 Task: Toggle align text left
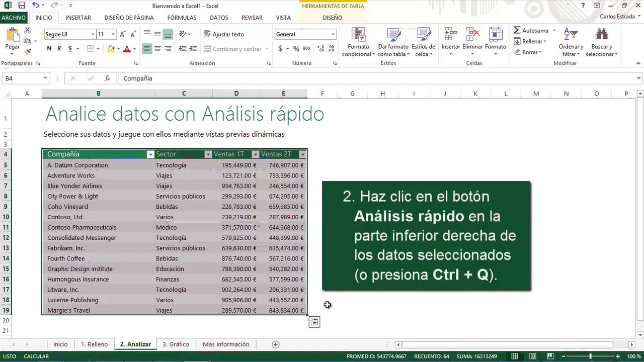(x=147, y=49)
